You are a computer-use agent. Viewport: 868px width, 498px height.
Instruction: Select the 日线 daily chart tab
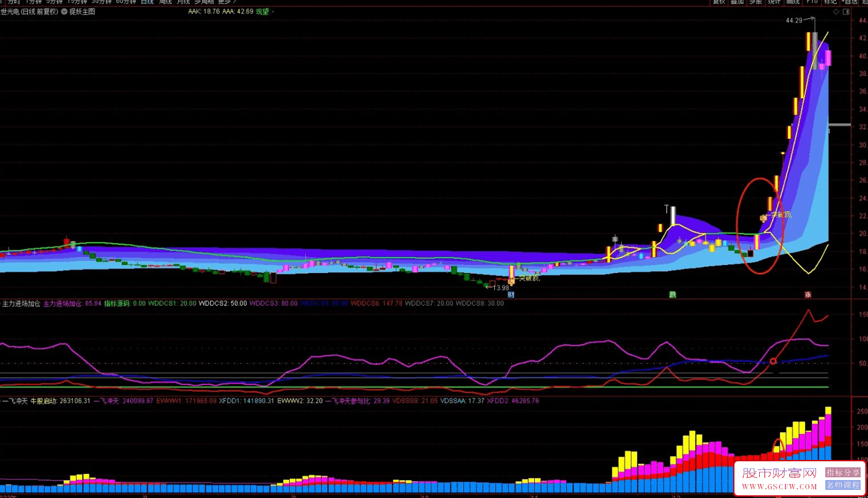(x=146, y=2)
